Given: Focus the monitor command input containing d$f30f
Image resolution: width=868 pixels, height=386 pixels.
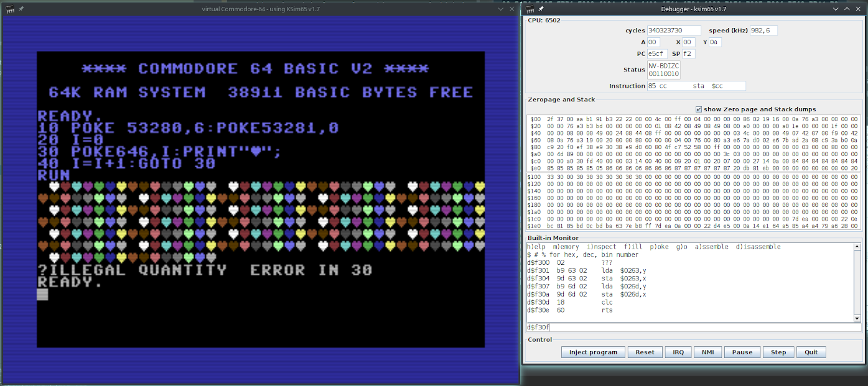Looking at the screenshot, I should tap(694, 327).
